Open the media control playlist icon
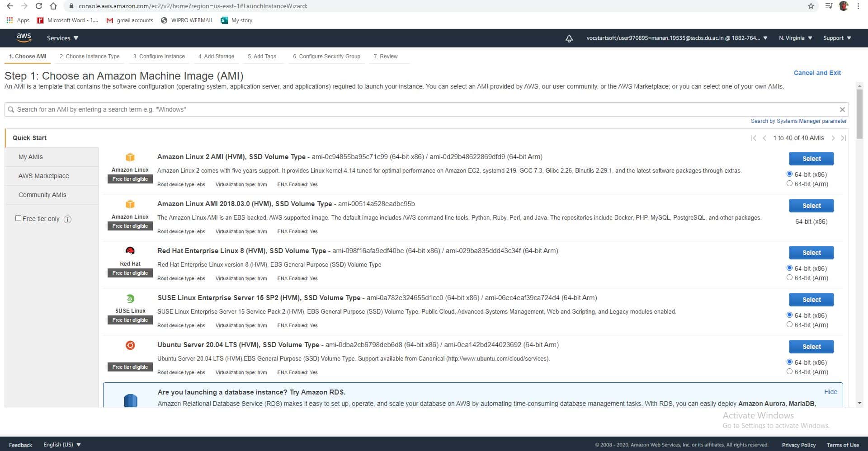Screen dimensions: 868x451 pos(829,6)
